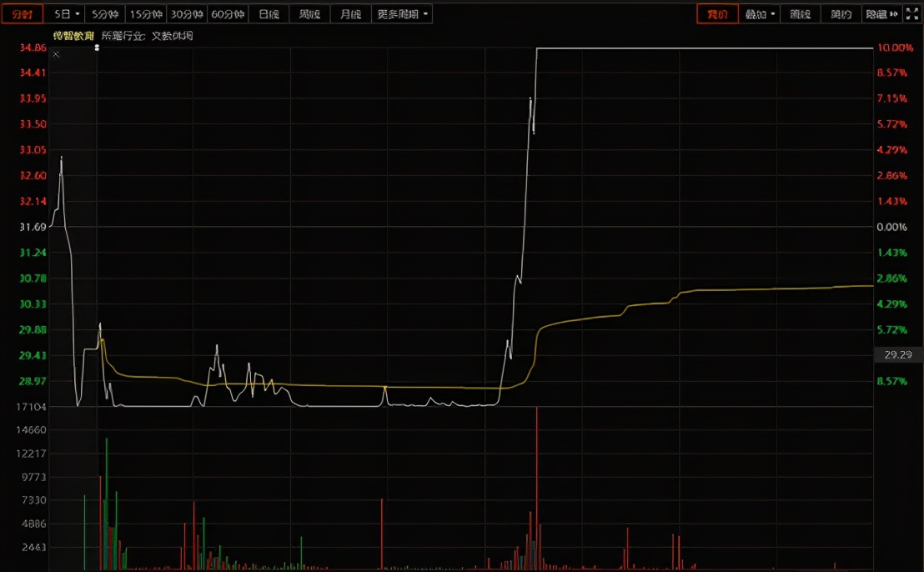Click the yellow stock name label
The height and width of the screenshot is (572, 924).
tap(73, 36)
